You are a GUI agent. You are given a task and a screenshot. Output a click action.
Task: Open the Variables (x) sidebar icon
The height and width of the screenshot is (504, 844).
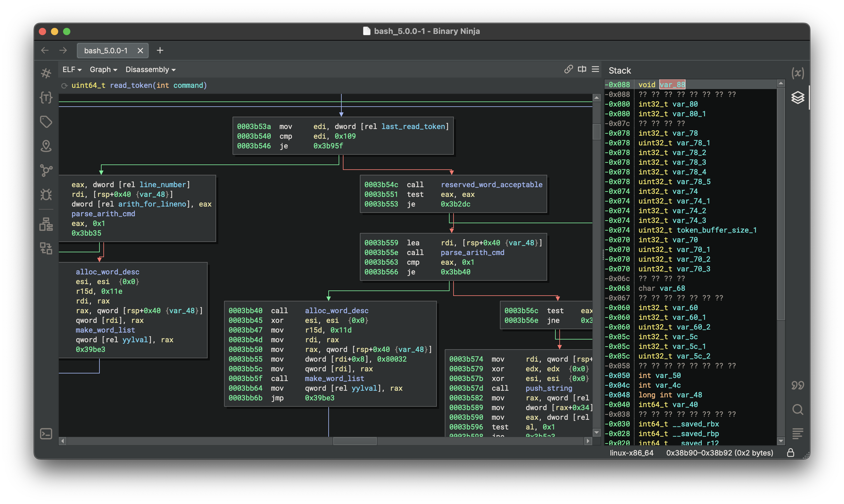click(x=797, y=73)
